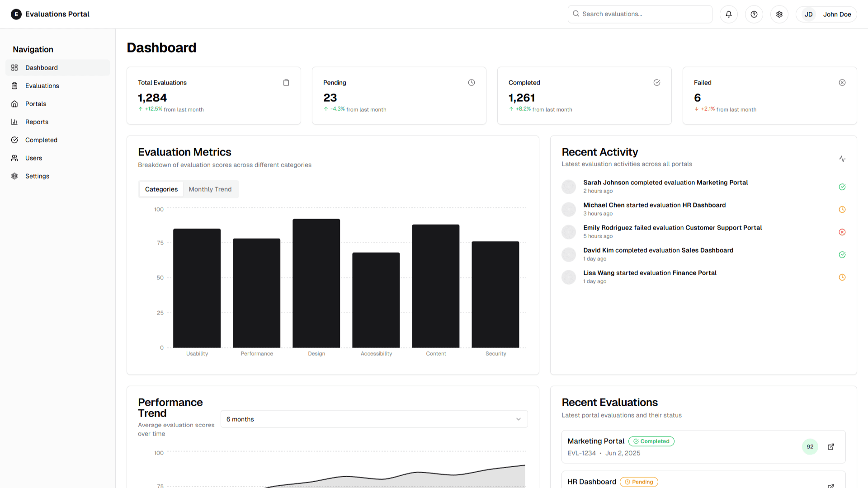The height and width of the screenshot is (488, 868).
Task: Click the '5 hours ago' timestamp
Action: [598, 236]
